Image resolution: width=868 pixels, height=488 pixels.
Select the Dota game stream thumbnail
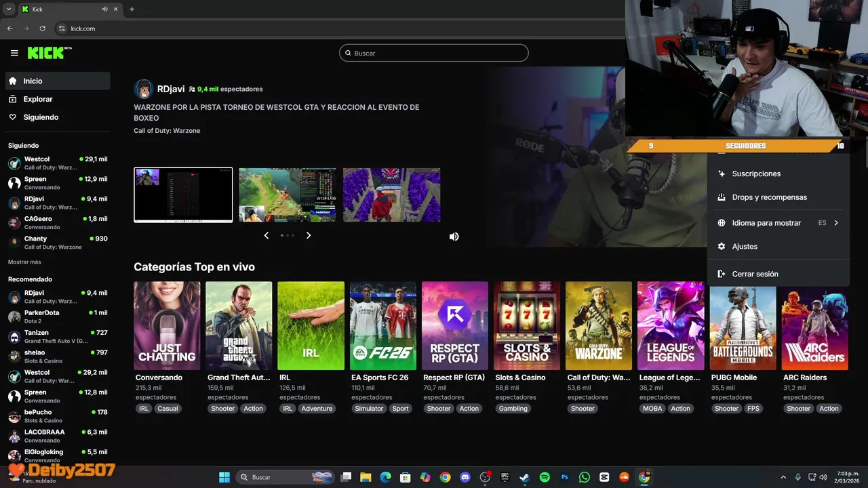(x=288, y=195)
